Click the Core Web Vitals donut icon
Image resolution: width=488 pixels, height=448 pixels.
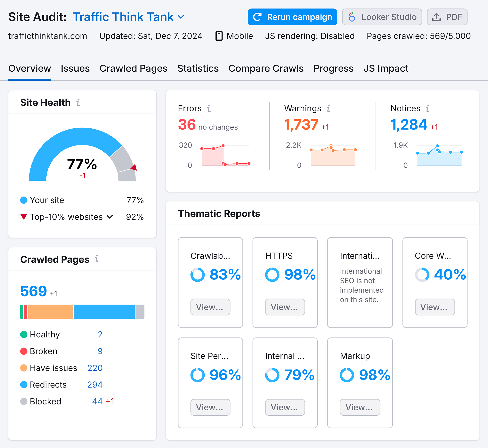pyautogui.click(x=422, y=275)
